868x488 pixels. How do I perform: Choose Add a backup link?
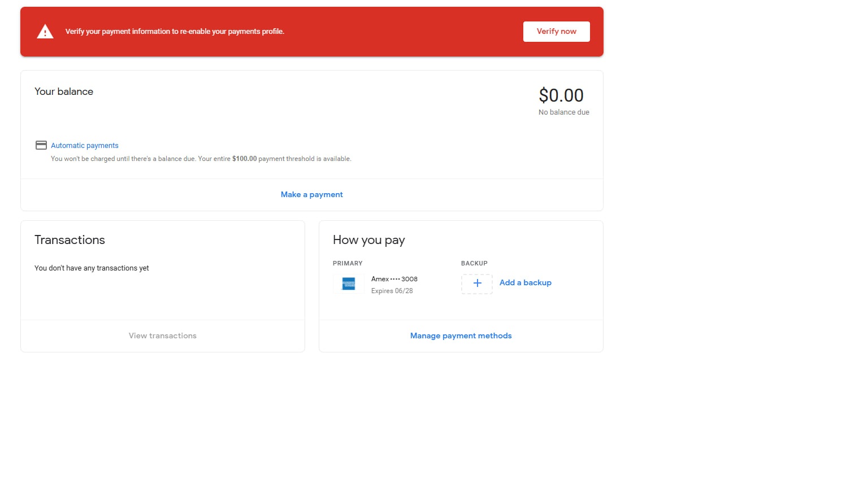coord(526,283)
